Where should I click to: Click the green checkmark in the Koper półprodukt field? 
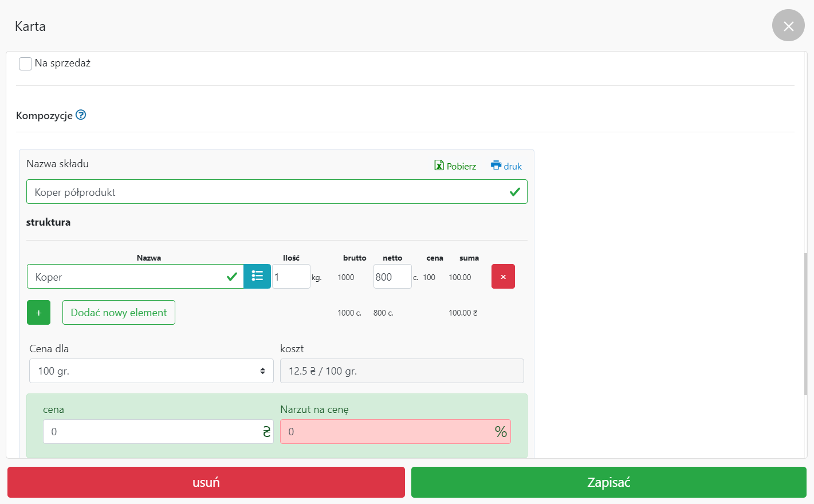pos(514,192)
